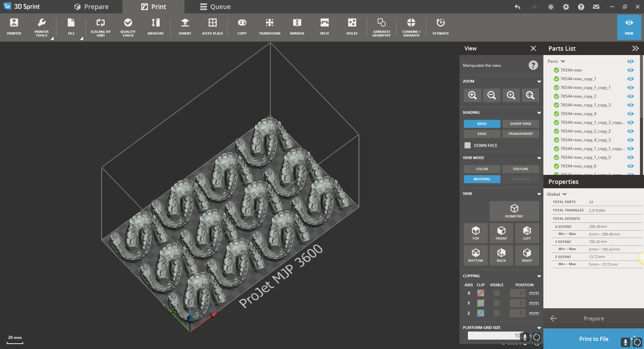Open the Global properties dropdown
Viewport: 644px width, 349px height.
click(556, 194)
